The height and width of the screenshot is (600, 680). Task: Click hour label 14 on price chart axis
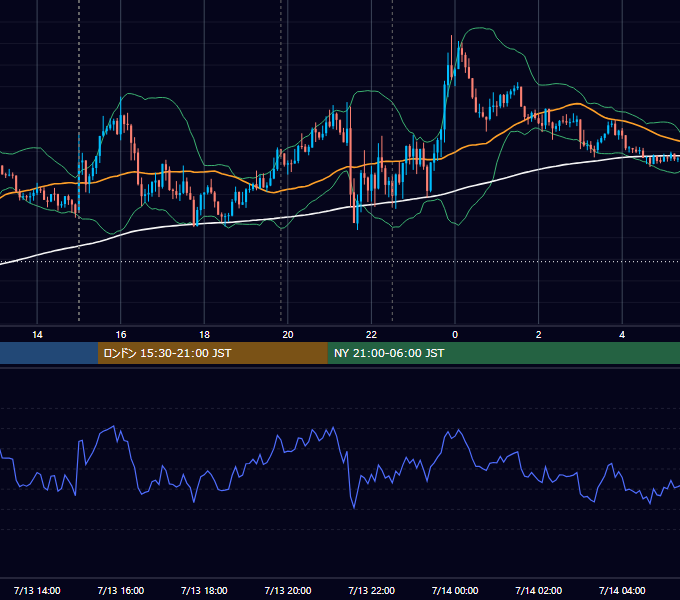(x=37, y=335)
